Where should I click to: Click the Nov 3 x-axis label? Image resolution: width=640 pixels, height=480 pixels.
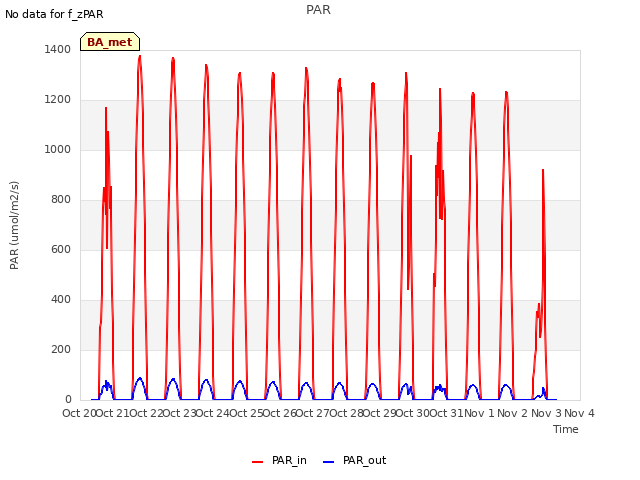(x=546, y=413)
